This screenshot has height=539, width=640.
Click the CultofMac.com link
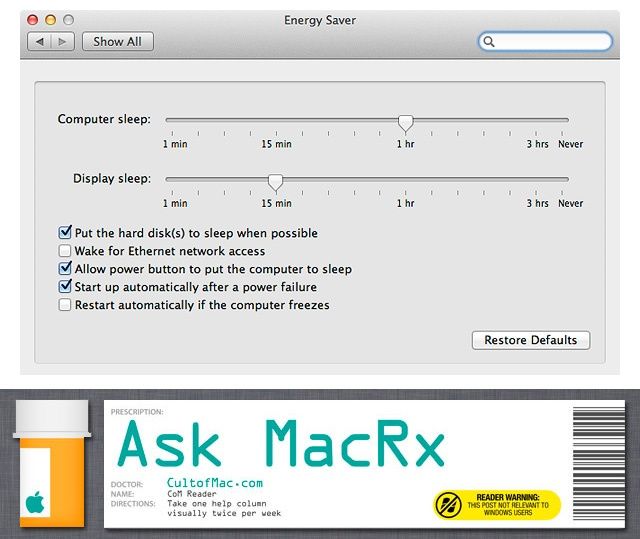pyautogui.click(x=215, y=483)
